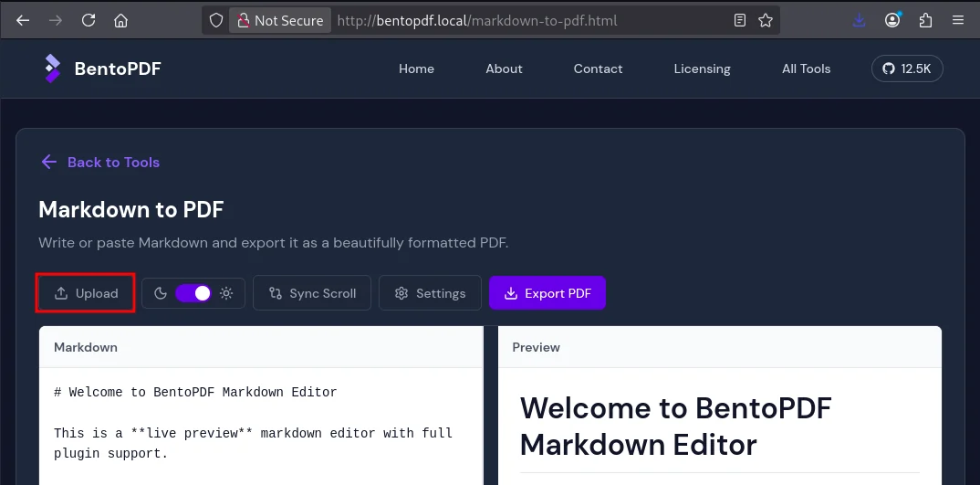
Task: Click the 'Markdown to PDF' page title
Action: point(131,210)
